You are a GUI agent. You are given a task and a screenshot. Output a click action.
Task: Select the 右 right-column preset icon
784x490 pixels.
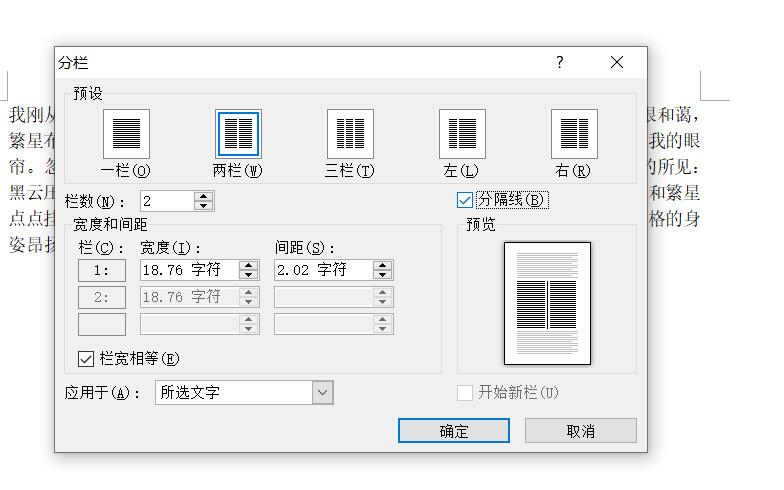(x=574, y=134)
